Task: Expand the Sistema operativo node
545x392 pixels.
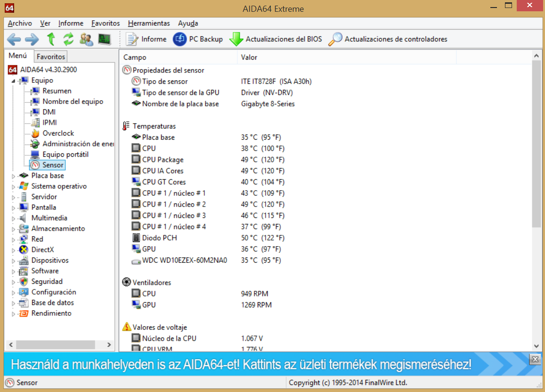Action: point(14,187)
